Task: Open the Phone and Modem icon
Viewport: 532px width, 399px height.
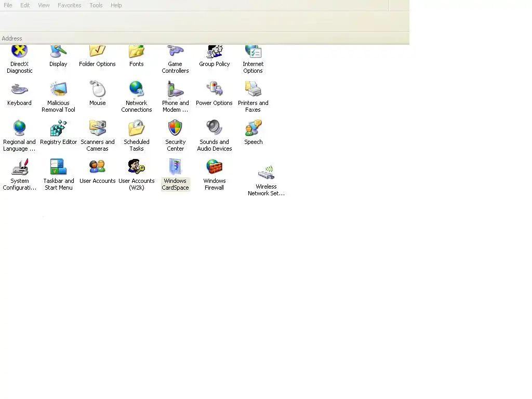Action: click(x=175, y=89)
